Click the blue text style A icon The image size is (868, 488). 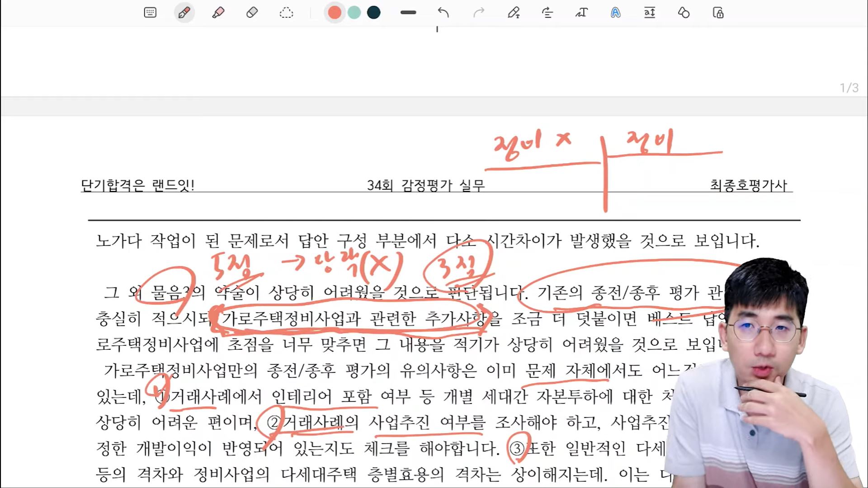coord(615,13)
